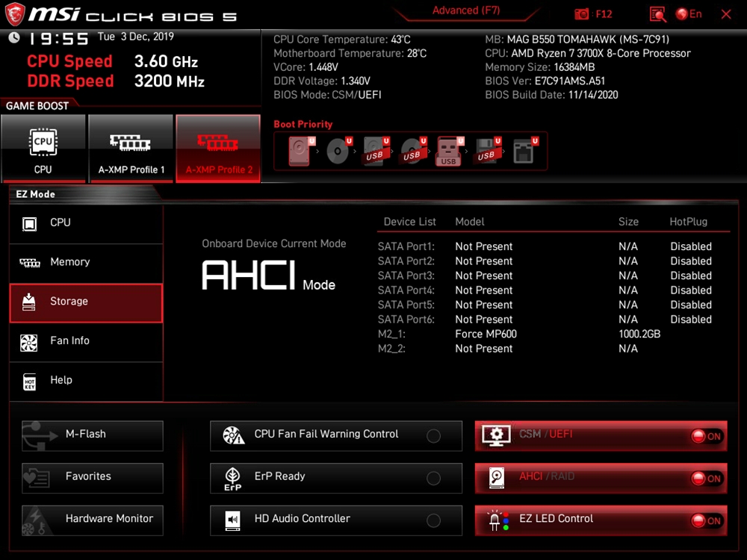Click the CPU chip icon in sidebar
The image size is (747, 560).
(29, 223)
